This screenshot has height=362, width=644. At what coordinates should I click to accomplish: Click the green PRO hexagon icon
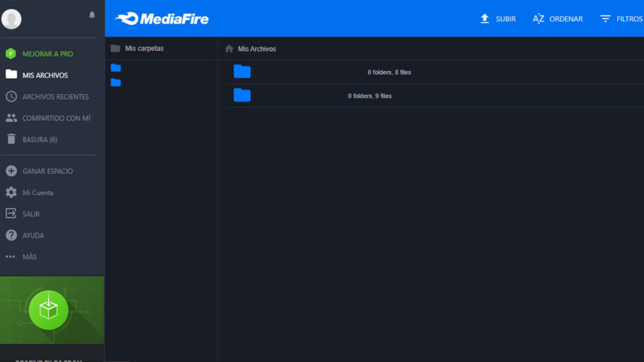click(x=11, y=54)
